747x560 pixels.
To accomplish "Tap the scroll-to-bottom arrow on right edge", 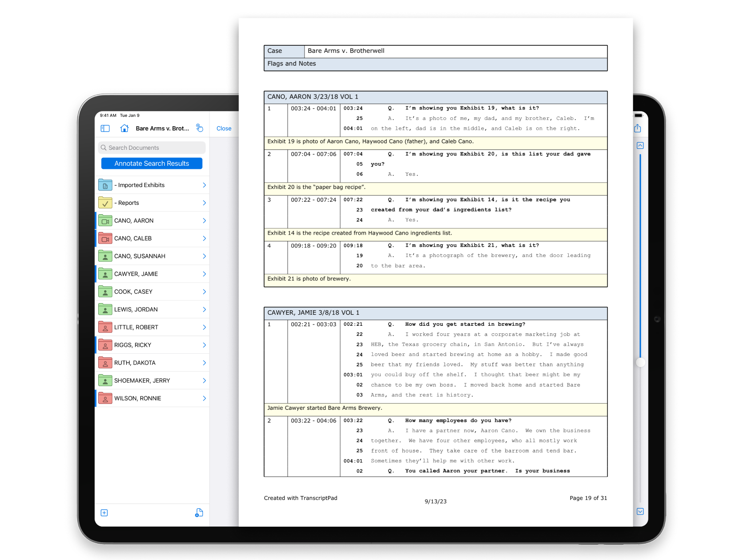I will click(640, 511).
